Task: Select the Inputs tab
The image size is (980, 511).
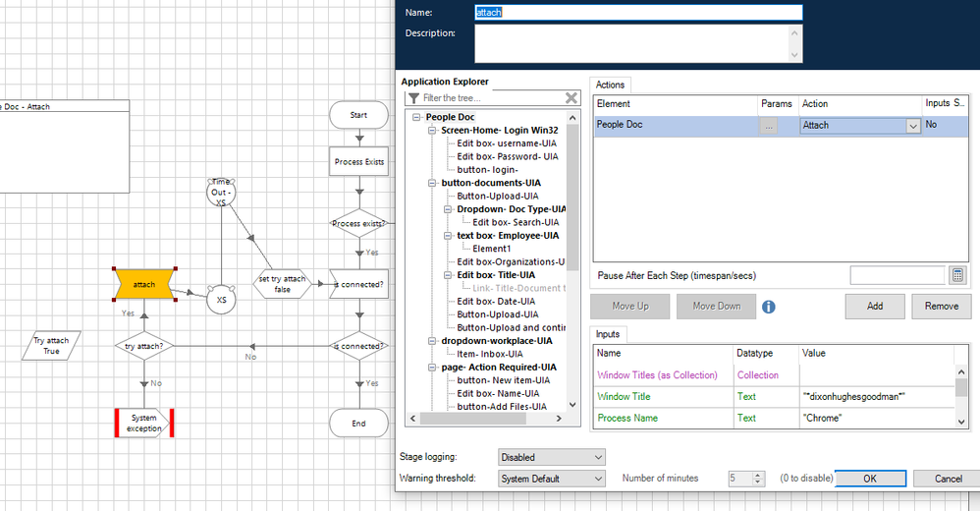Action: [x=608, y=335]
